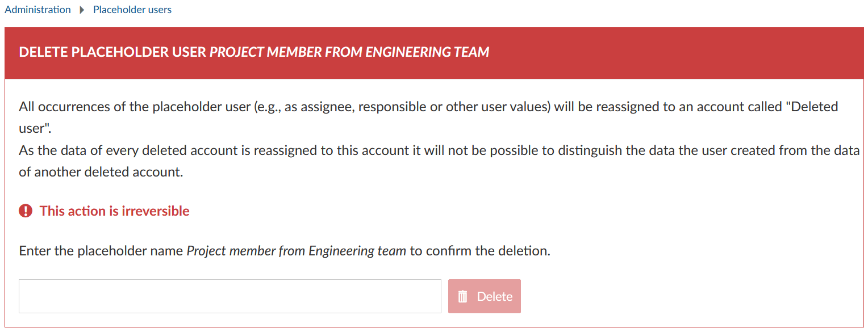Click the instruction sentence about confirming deletion
This screenshot has height=332, width=868.
(284, 250)
